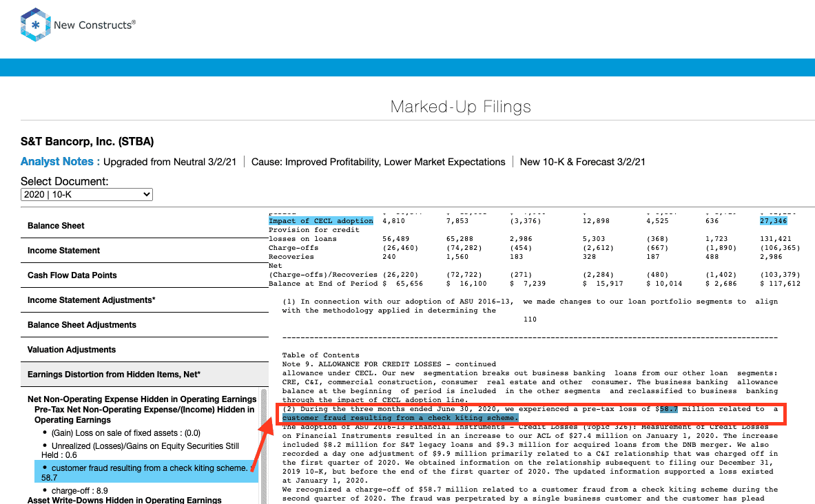The image size is (815, 504).
Task: Click the Analyst Notes link
Action: pyautogui.click(x=61, y=162)
